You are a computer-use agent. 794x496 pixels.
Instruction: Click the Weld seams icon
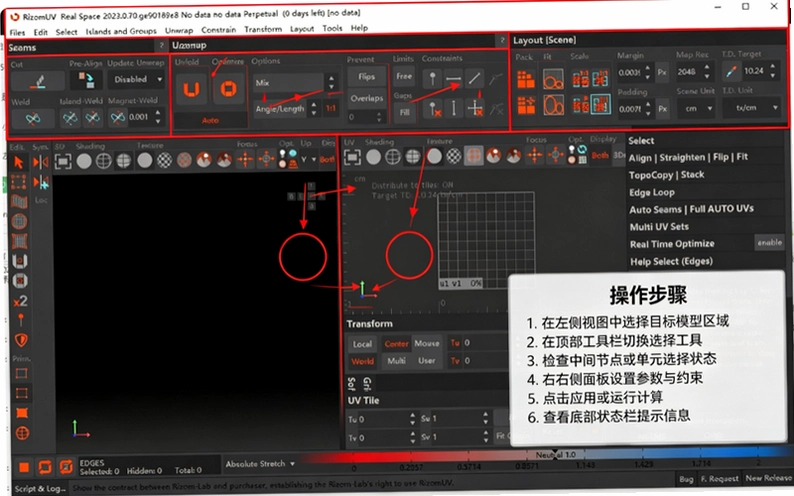point(33,118)
